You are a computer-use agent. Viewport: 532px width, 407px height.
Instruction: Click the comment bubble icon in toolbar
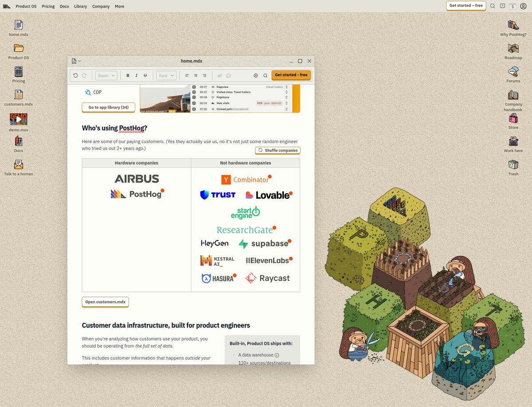[x=228, y=76]
